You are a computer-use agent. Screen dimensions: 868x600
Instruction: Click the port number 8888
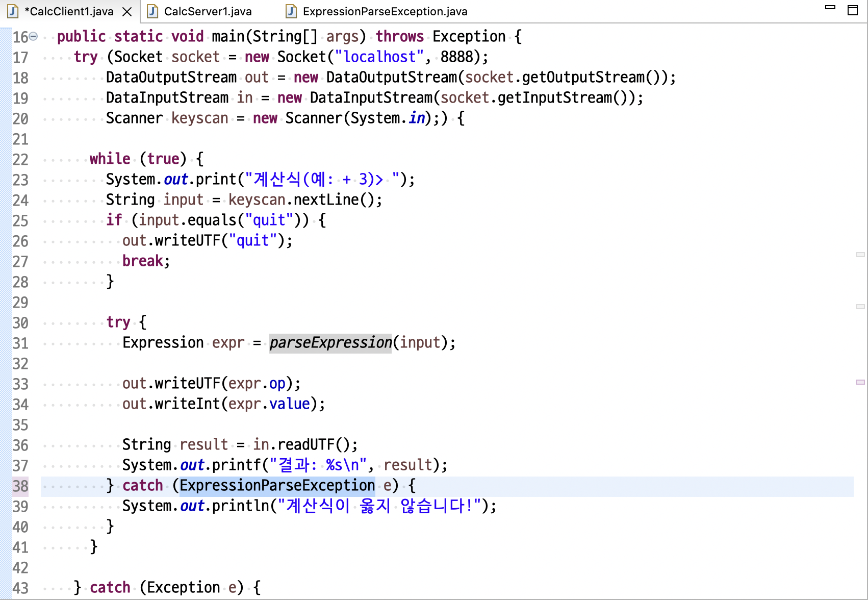click(456, 57)
